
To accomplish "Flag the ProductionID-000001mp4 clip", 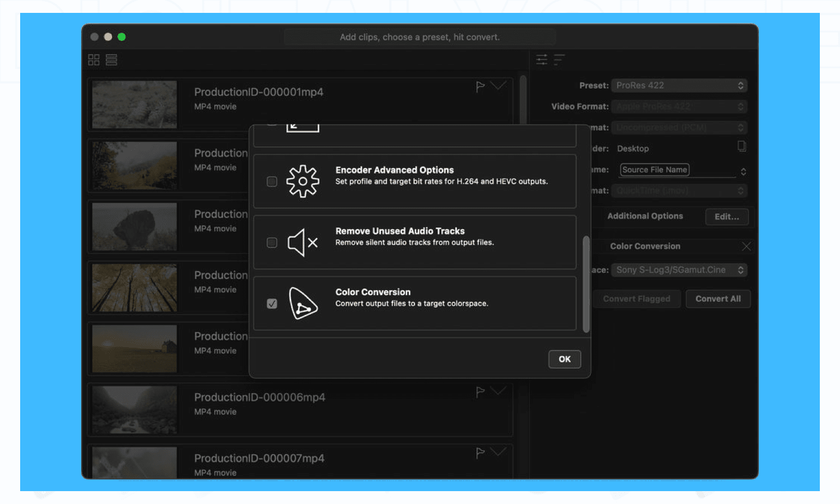I will coord(480,87).
